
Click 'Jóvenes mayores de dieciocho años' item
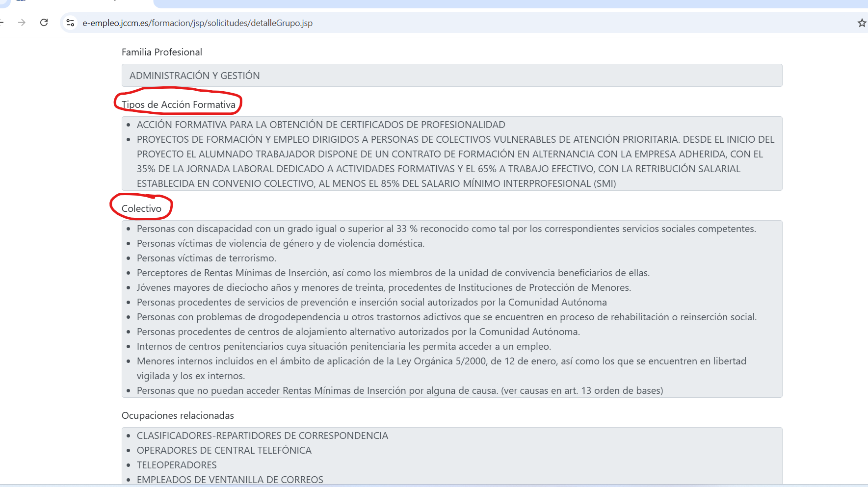[384, 287]
